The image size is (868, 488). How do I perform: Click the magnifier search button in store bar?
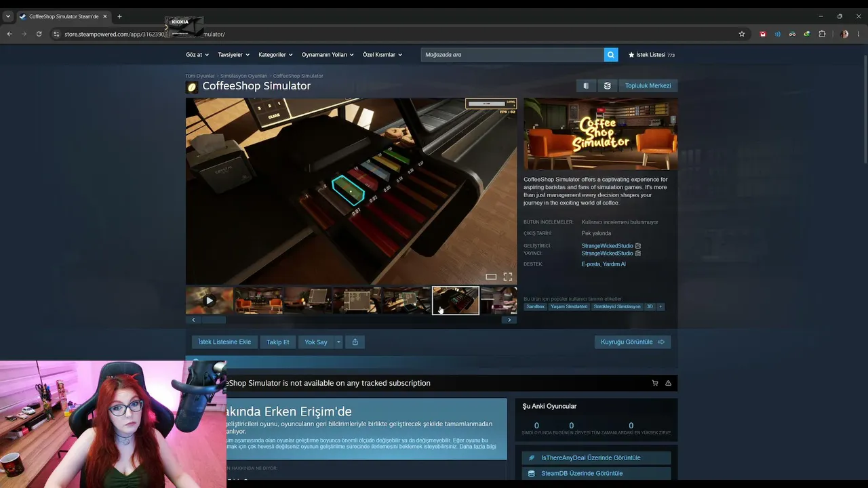[x=611, y=55]
